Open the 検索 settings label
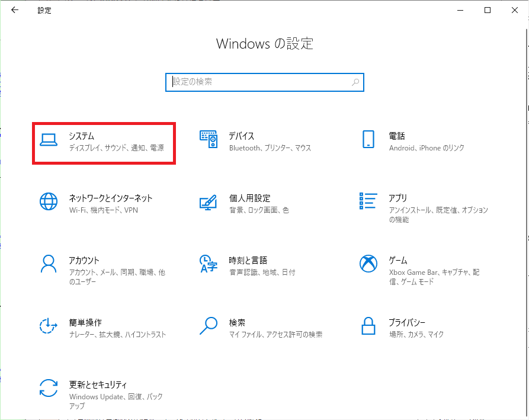 [x=237, y=322]
